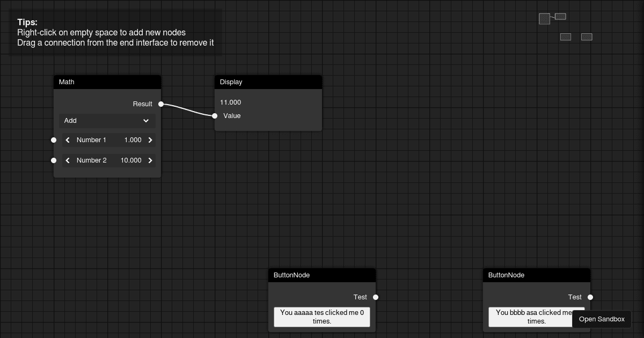
Task: Click the connection wire between Result and Value
Action: tap(188, 109)
